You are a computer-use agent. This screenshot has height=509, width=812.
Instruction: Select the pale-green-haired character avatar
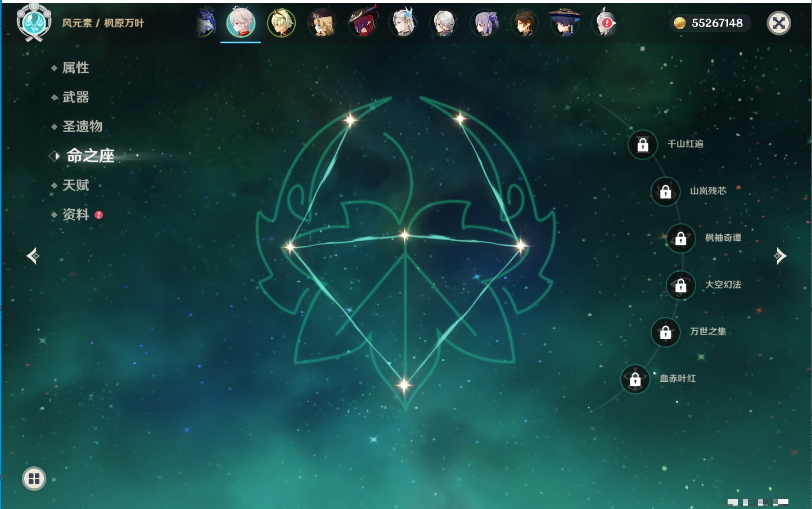(x=281, y=23)
